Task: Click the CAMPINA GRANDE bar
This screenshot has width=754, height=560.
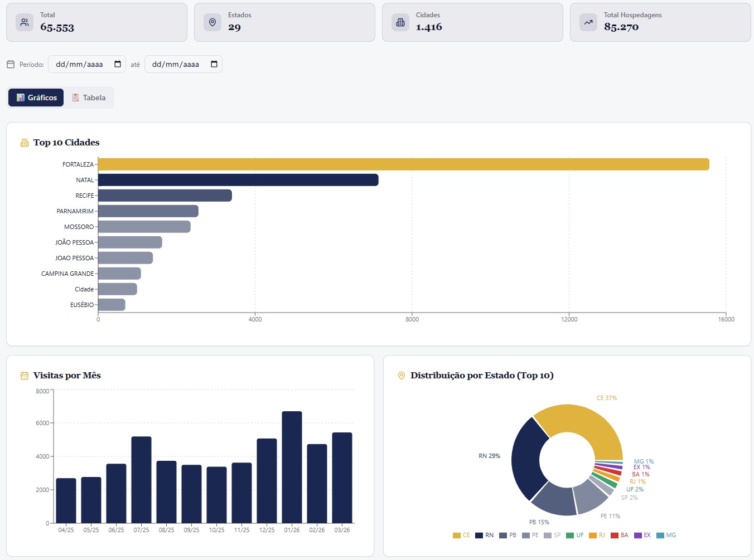Action: [119, 274]
